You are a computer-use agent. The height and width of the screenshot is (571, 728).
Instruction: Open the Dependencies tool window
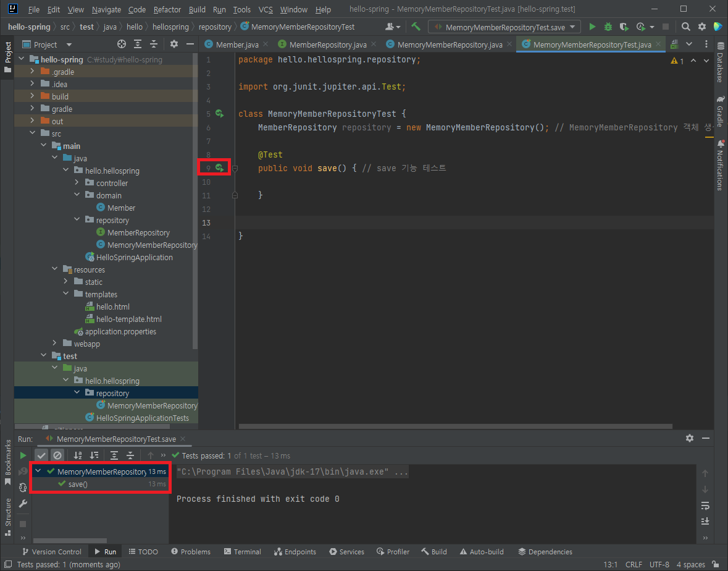(x=545, y=551)
